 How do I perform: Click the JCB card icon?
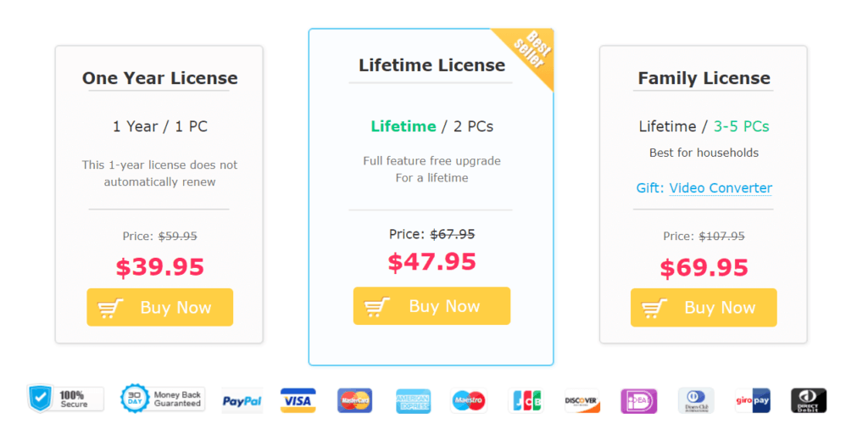pyautogui.click(x=526, y=400)
